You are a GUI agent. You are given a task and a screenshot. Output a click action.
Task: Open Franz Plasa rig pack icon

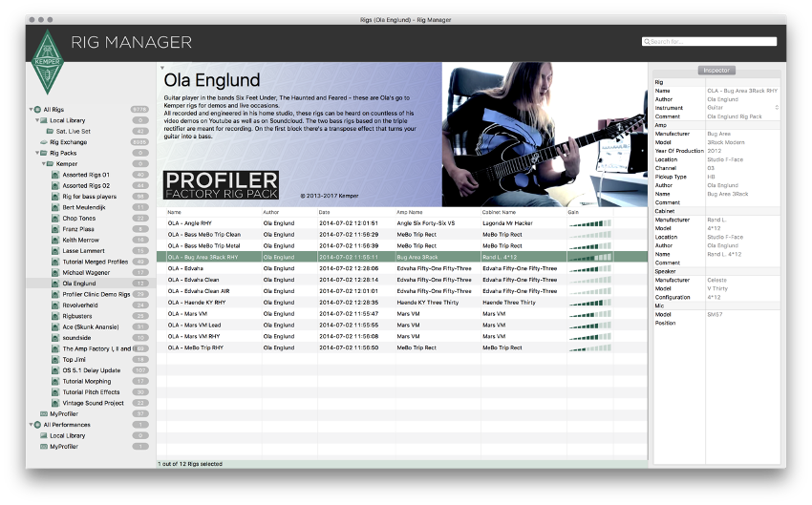[x=55, y=229]
